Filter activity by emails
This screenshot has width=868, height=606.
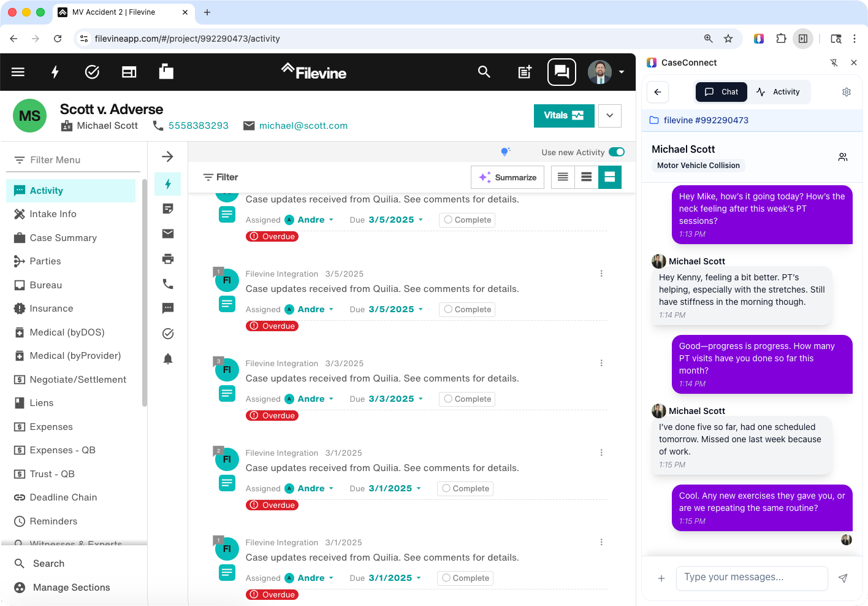point(168,234)
